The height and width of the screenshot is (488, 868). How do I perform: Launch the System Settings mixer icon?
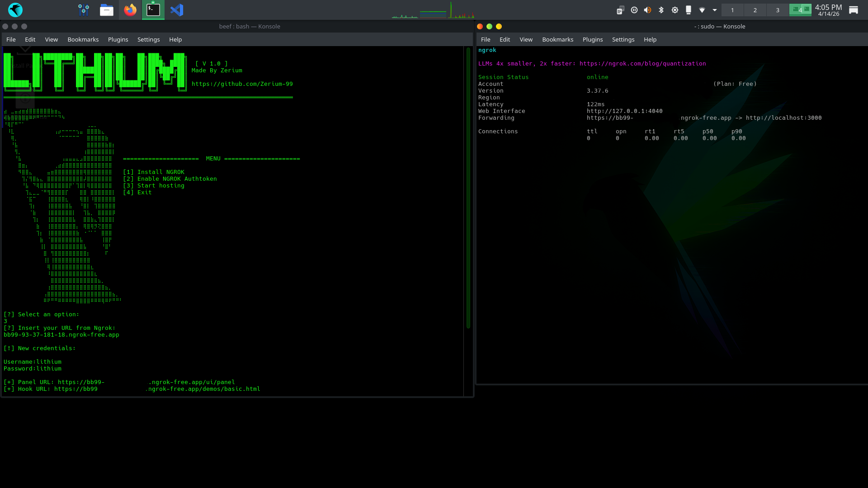click(84, 10)
